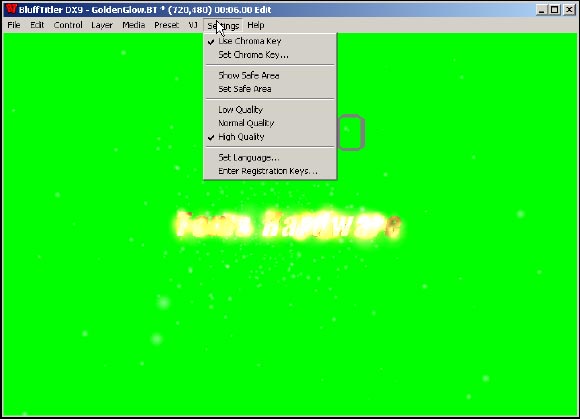The height and width of the screenshot is (419, 580).
Task: Maximize the BluffTitler window
Action: [554, 10]
